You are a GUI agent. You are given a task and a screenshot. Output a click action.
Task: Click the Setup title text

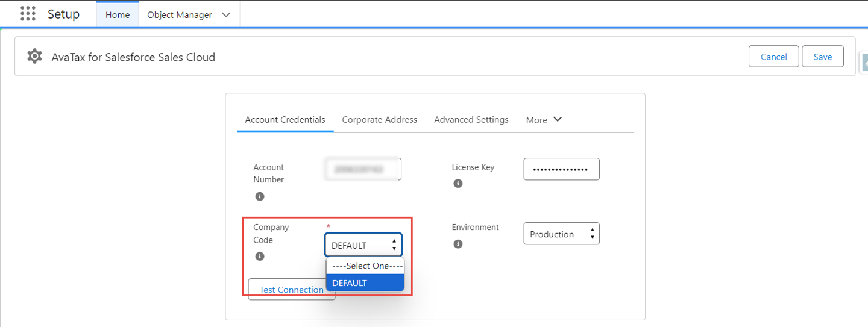coord(64,14)
